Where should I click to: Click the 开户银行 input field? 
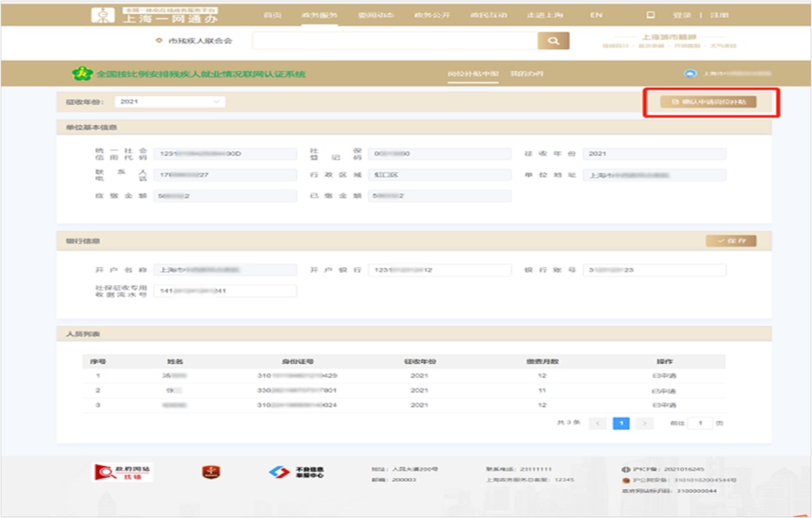click(429, 270)
